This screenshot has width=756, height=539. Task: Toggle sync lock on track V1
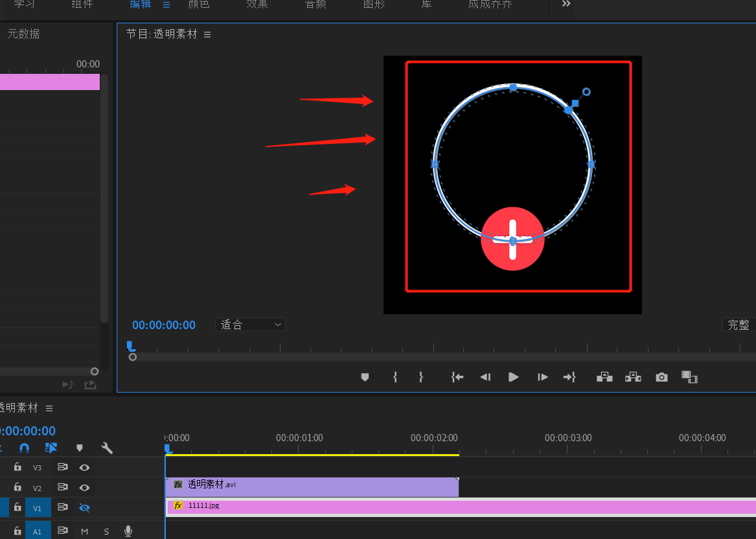[63, 507]
